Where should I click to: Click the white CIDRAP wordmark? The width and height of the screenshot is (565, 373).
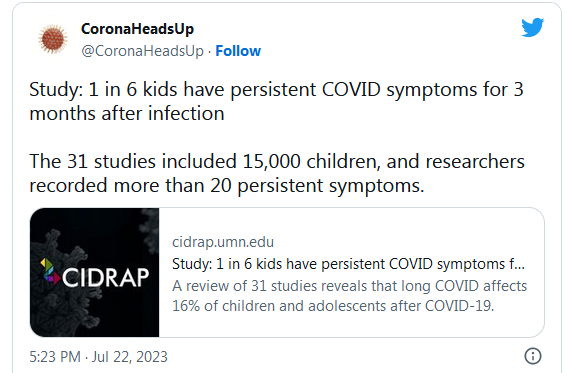(105, 277)
